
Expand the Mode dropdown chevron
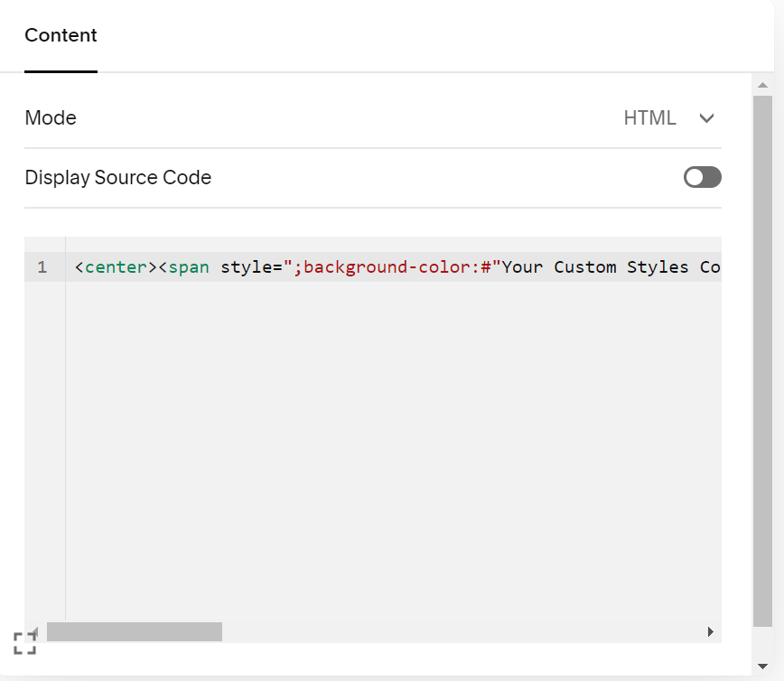706,118
